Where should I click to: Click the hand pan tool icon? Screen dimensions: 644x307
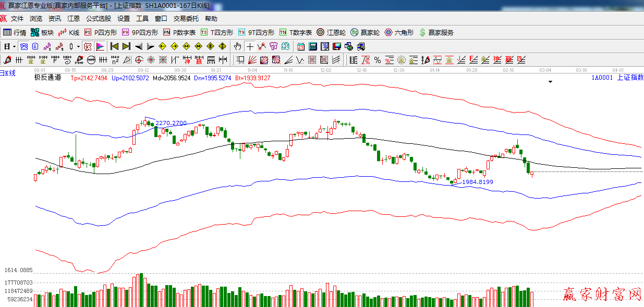[238, 46]
